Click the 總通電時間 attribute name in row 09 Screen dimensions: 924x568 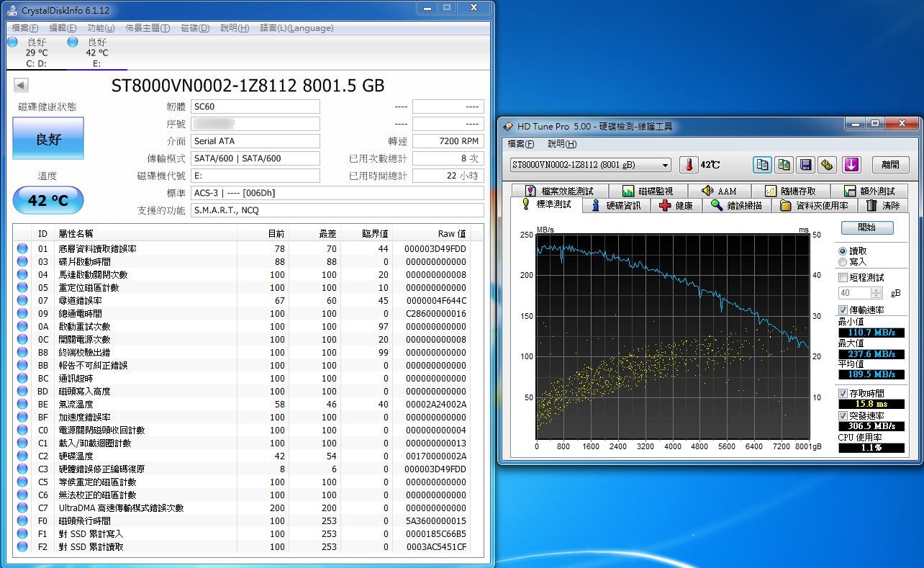point(80,313)
